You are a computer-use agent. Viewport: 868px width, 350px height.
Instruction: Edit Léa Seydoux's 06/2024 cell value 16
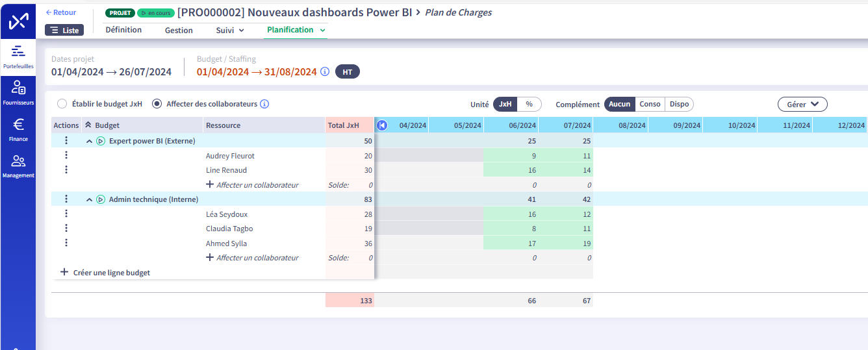(511, 214)
